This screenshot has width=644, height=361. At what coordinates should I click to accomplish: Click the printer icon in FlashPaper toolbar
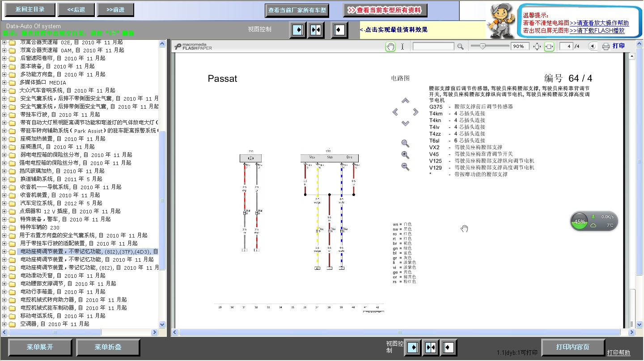[x=606, y=46]
